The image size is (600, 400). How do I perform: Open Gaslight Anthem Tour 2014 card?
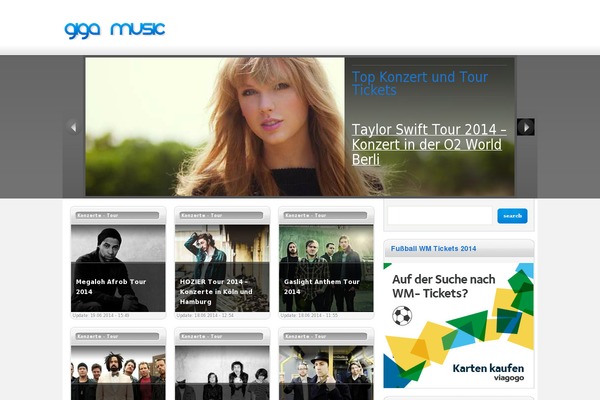[326, 268]
